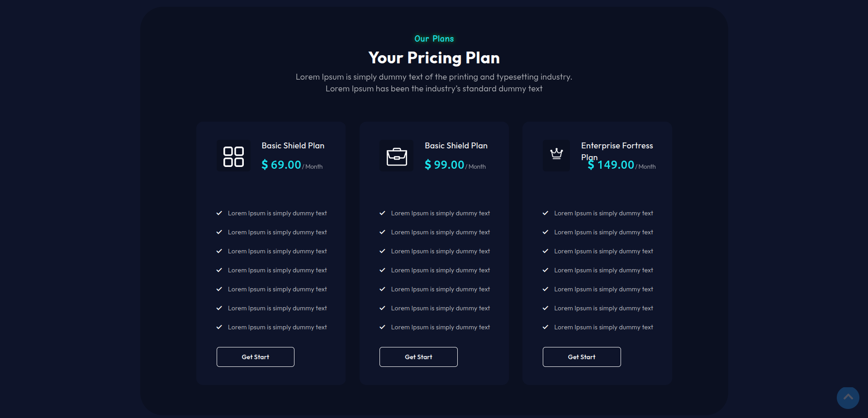This screenshot has width=868, height=418.
Task: Click the crown icon for Enterprise plan
Action: click(x=556, y=155)
